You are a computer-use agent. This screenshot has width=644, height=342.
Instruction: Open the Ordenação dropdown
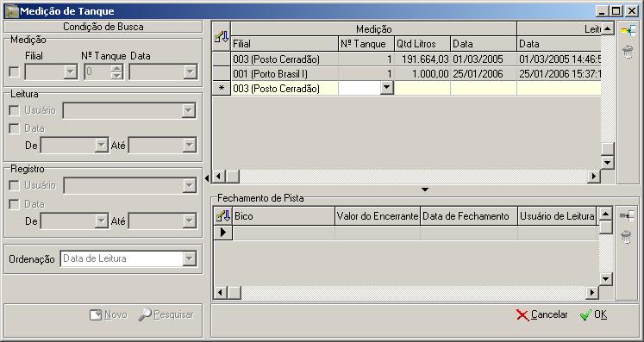coord(189,258)
